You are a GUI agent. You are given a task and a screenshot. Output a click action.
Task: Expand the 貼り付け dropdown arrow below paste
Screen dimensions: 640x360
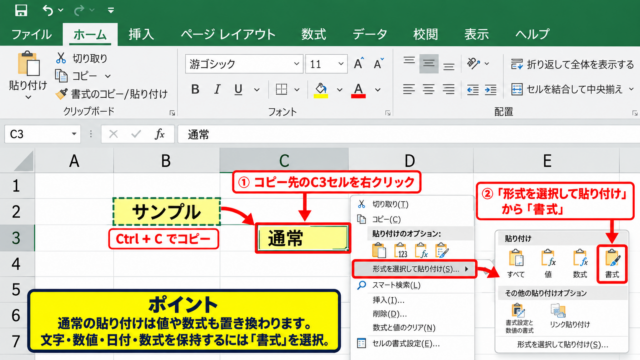(x=28, y=97)
